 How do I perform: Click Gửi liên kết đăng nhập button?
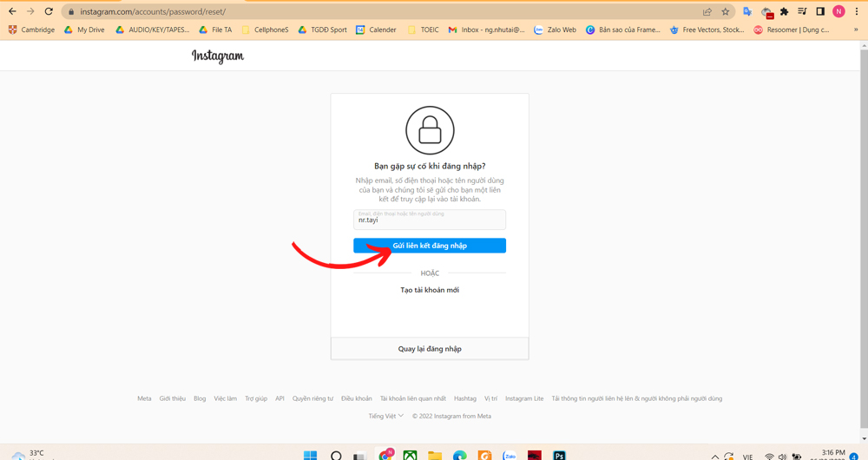pos(430,246)
